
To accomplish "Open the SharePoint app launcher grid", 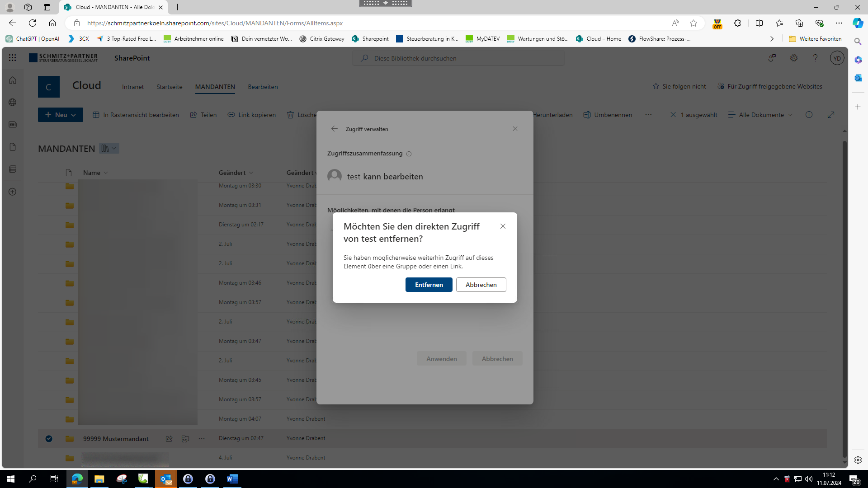I will (x=12, y=58).
